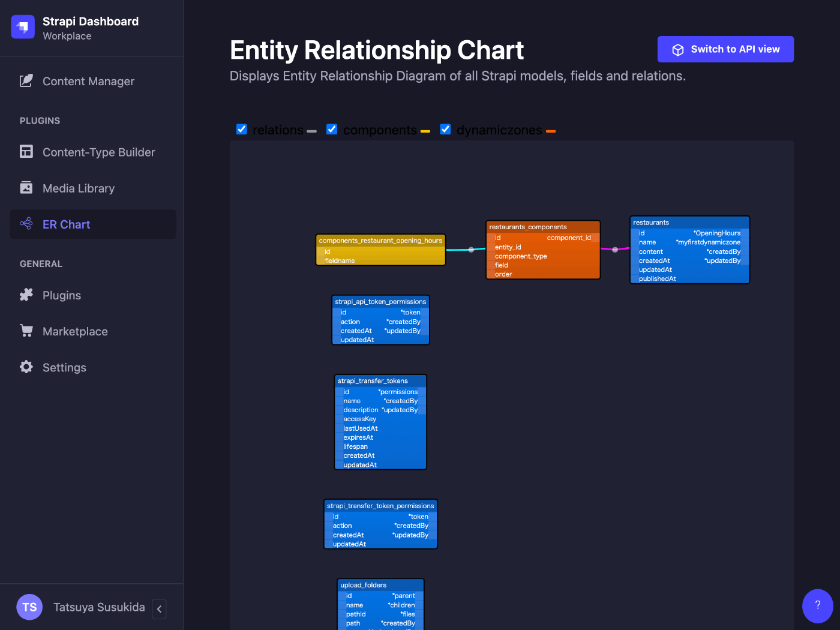The image size is (840, 630).
Task: Click accessKey in strapi_transfer_tokens node
Action: point(359,419)
